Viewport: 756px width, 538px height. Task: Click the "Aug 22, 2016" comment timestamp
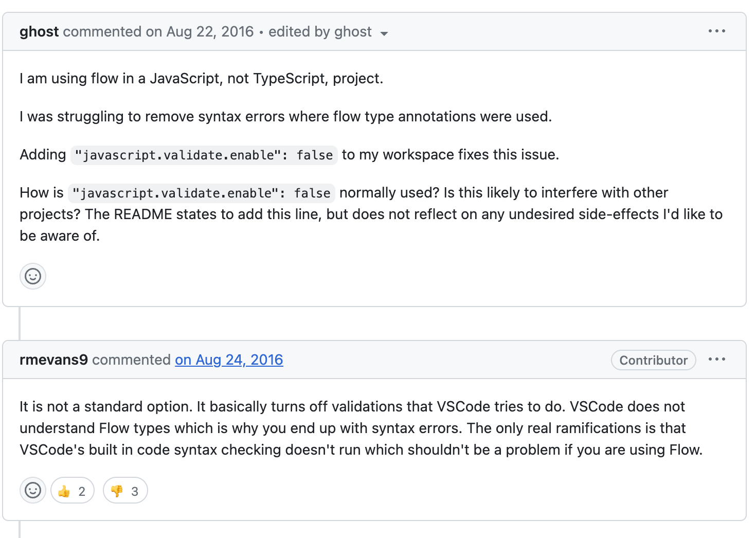pyautogui.click(x=210, y=32)
